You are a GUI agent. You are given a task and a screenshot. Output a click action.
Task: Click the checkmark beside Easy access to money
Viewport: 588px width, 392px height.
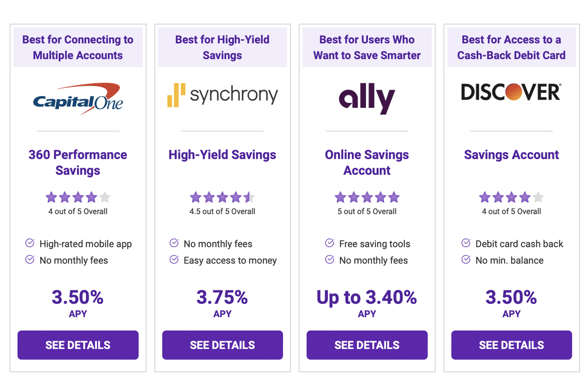tap(173, 261)
